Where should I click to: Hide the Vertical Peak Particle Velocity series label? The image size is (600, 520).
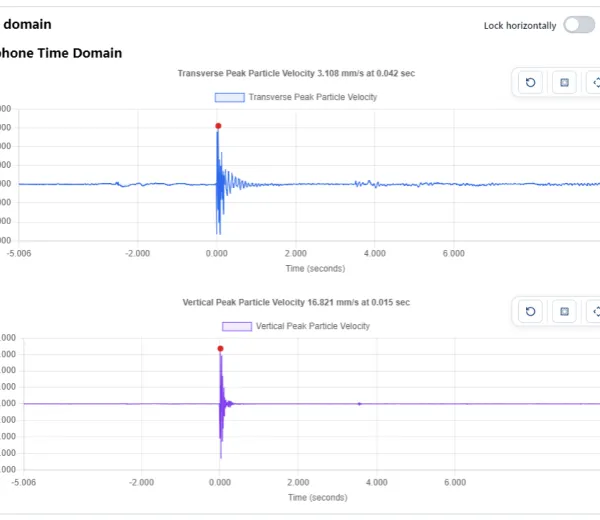coord(313,326)
